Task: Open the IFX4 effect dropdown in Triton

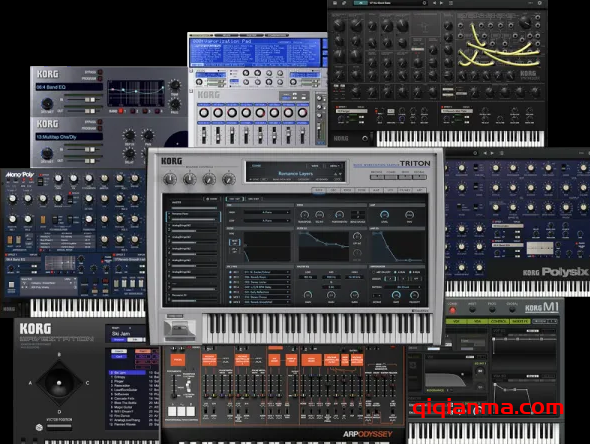Action: click(x=266, y=287)
